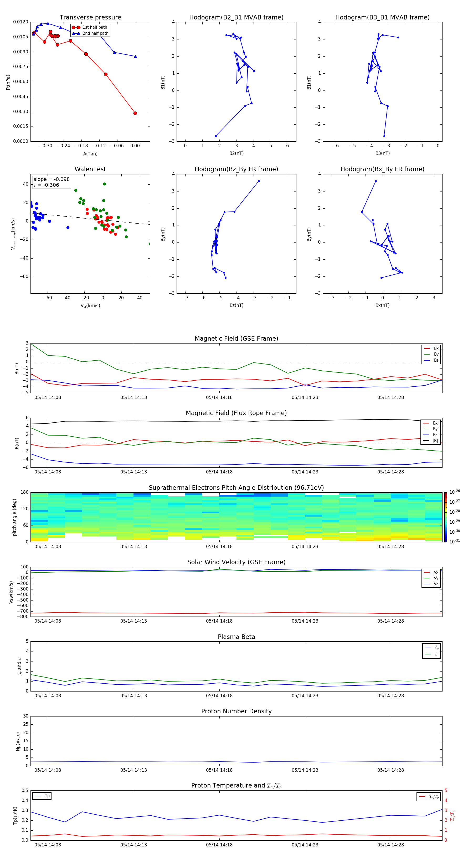This screenshot has width=473, height=868.
Task: Click the 'Vy' legend entry
Action: tap(431, 578)
